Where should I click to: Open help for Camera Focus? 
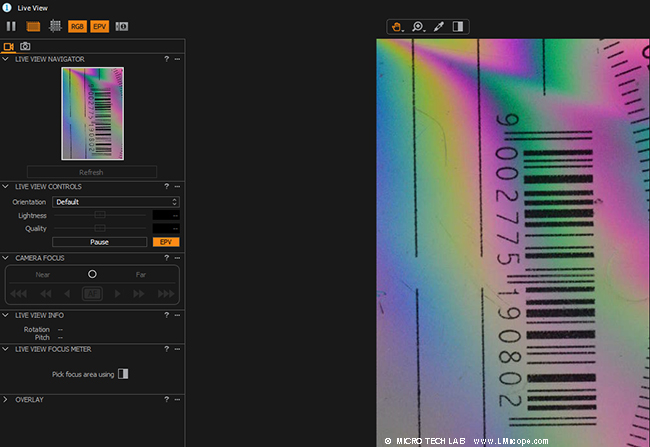click(167, 258)
